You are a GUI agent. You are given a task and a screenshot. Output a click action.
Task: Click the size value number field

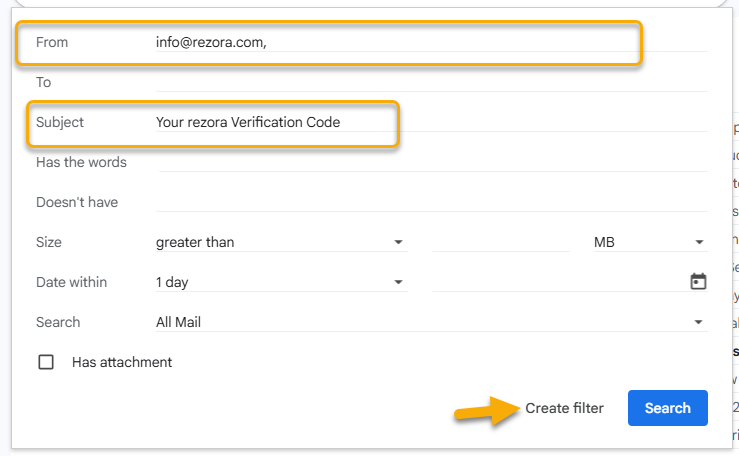[501, 242]
